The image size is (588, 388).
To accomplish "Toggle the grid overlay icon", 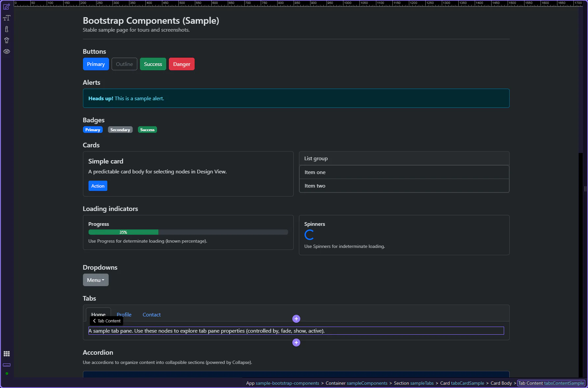I will [7, 354].
